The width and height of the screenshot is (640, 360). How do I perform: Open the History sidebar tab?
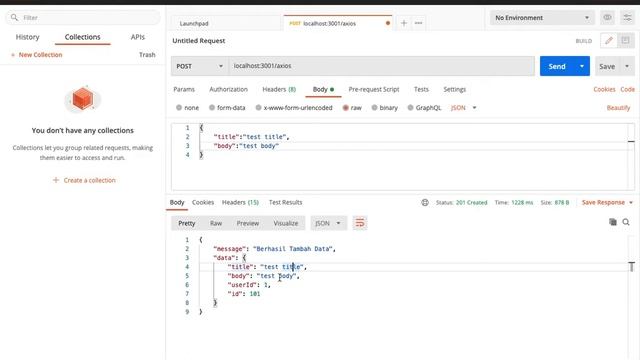pyautogui.click(x=27, y=37)
